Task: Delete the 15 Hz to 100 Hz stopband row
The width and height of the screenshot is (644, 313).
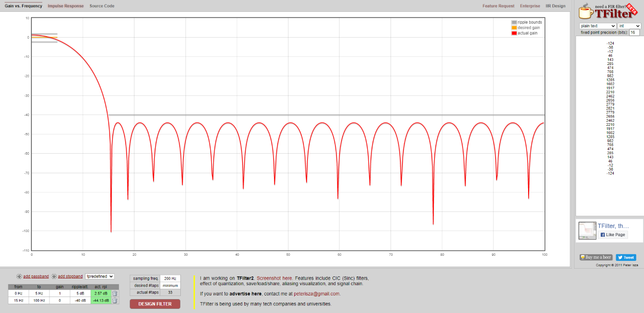Action: 115,301
